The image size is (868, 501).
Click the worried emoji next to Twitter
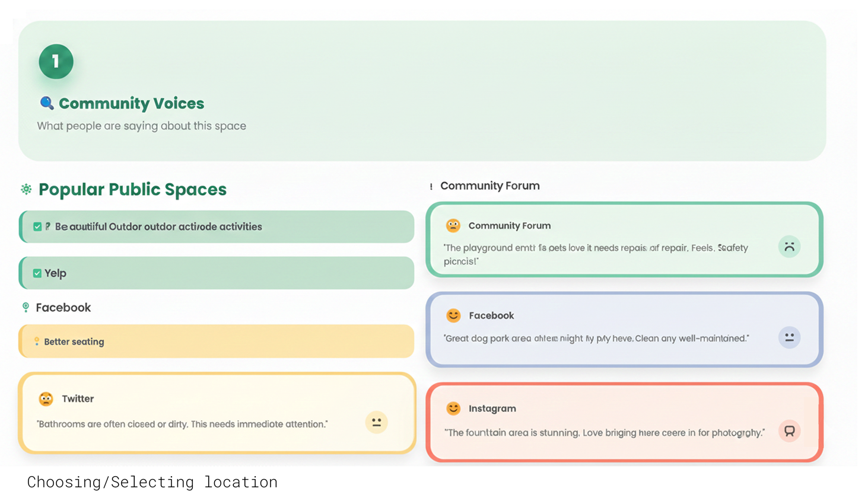[x=46, y=399]
